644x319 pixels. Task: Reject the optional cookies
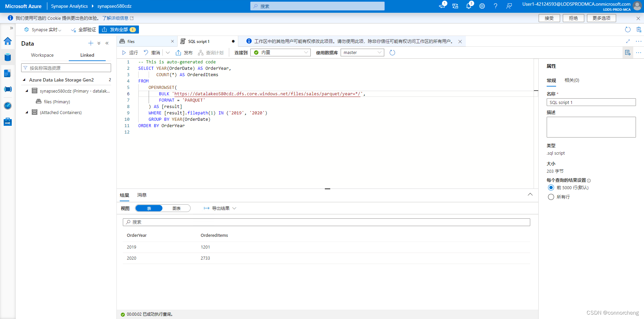click(574, 18)
